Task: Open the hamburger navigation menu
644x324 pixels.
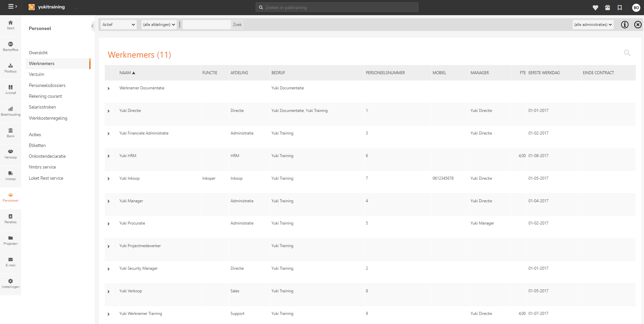Action: click(12, 6)
